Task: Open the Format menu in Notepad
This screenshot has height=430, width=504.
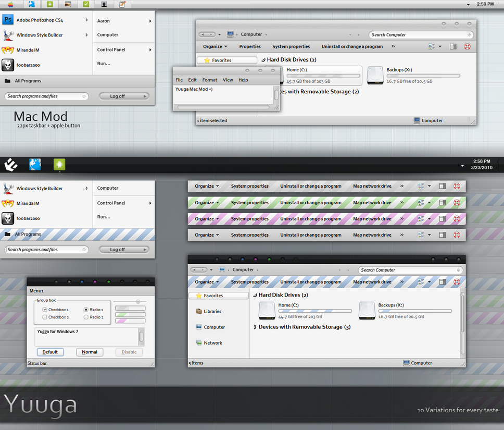Action: tap(210, 80)
